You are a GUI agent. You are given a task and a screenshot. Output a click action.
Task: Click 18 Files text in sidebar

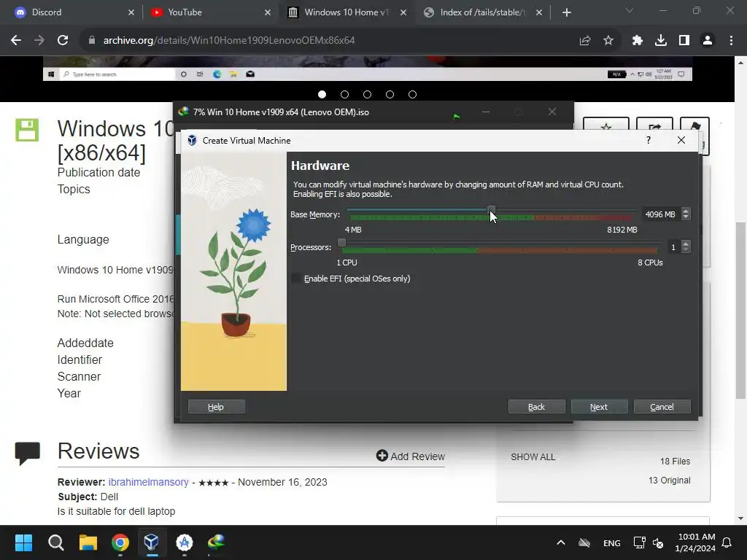675,462
